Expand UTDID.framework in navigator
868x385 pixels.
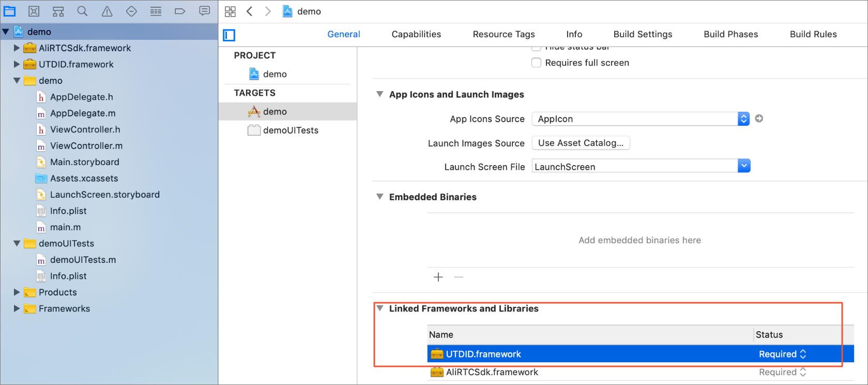pos(17,64)
